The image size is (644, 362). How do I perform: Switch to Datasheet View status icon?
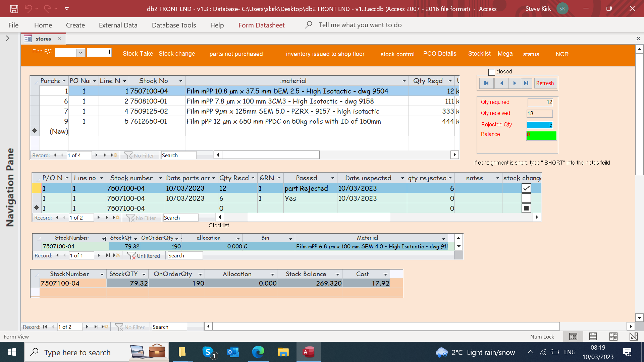(593, 337)
